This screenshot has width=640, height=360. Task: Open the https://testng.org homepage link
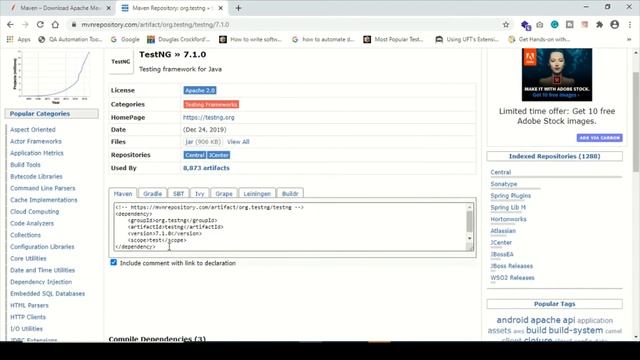209,117
